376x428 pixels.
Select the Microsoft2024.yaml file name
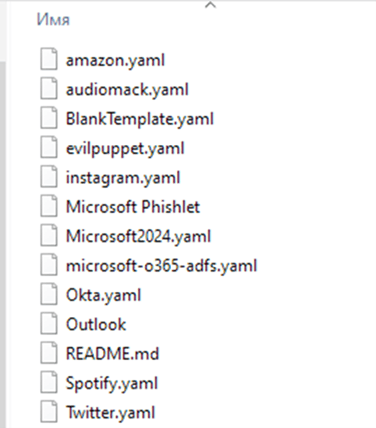coord(138,236)
